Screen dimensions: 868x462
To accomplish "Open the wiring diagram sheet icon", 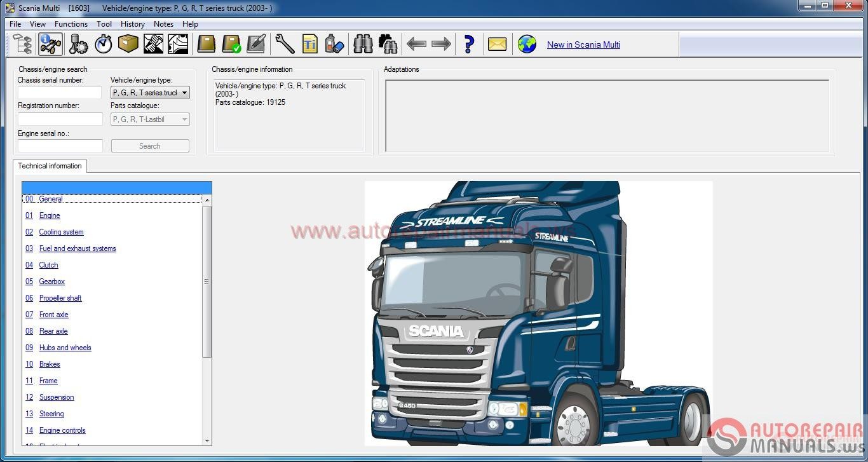I will [178, 44].
